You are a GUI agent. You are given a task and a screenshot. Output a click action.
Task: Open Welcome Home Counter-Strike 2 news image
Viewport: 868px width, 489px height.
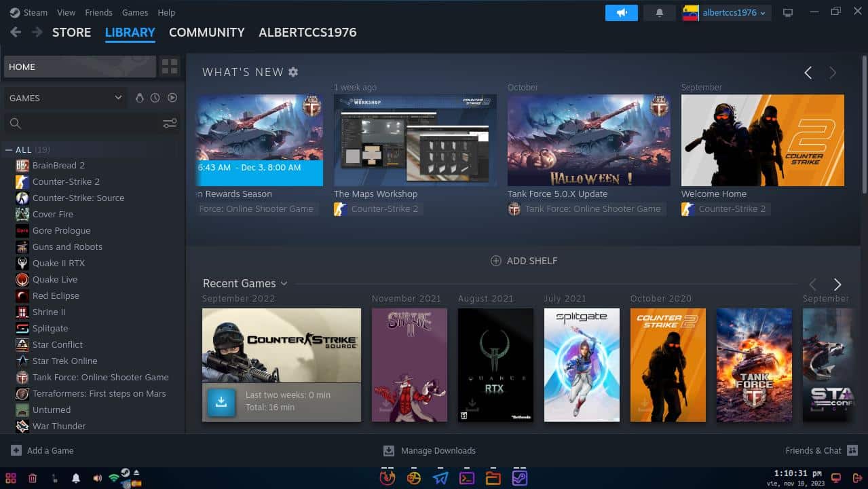coord(763,140)
